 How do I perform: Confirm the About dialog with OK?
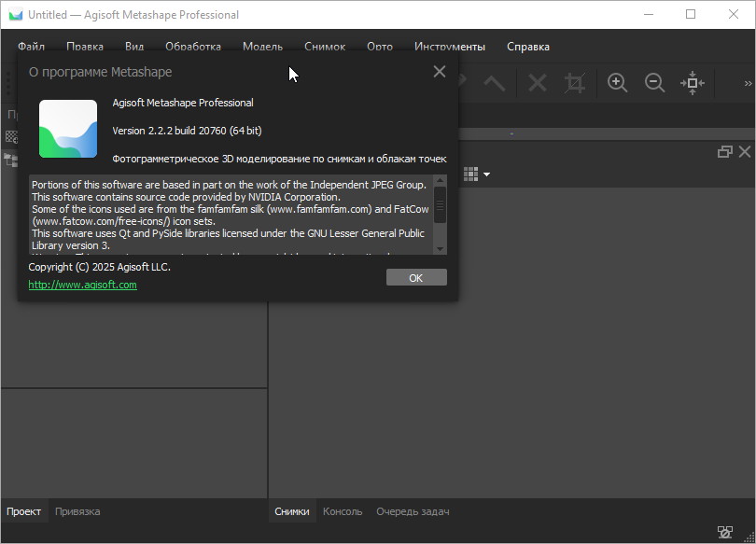[416, 277]
